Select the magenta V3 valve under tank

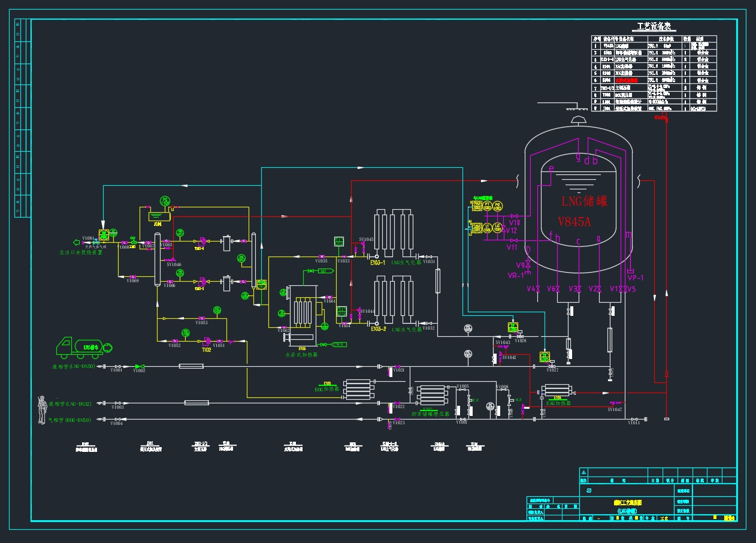pyautogui.click(x=577, y=289)
